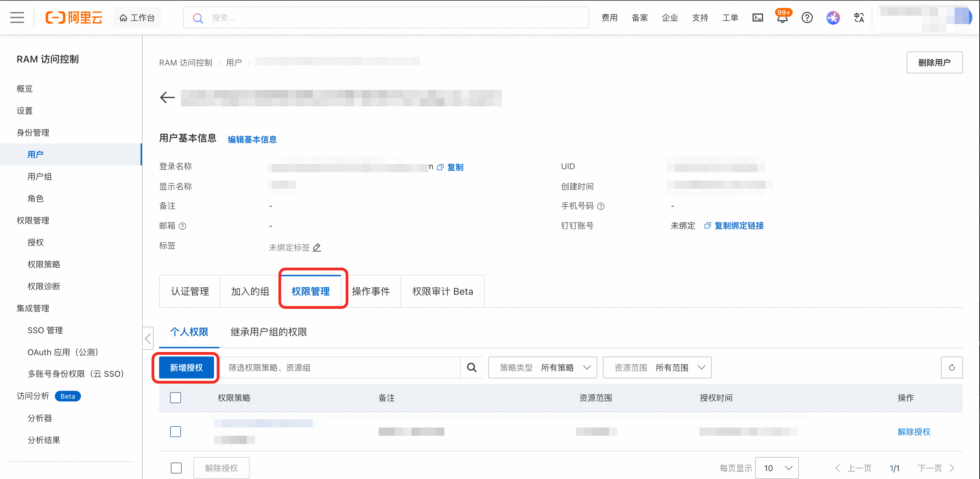Collapse the sidebar with the arrow handle
The image size is (980, 479).
coord(147,338)
